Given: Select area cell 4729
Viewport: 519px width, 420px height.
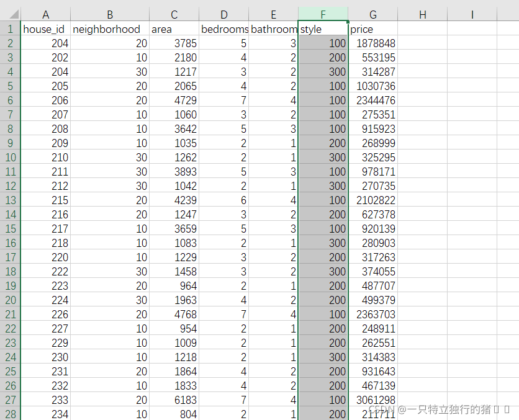Looking at the screenshot, I should tap(174, 101).
